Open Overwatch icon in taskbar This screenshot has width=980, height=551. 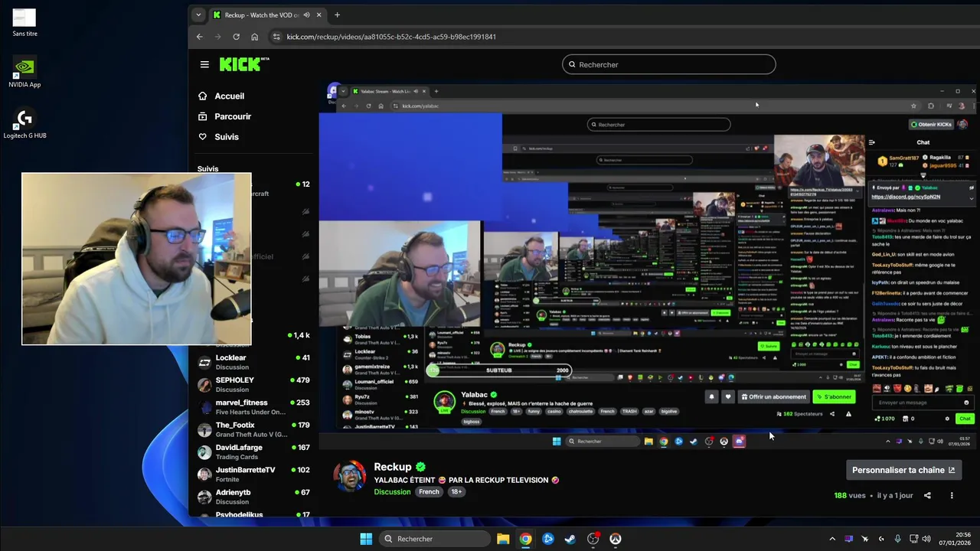click(615, 539)
